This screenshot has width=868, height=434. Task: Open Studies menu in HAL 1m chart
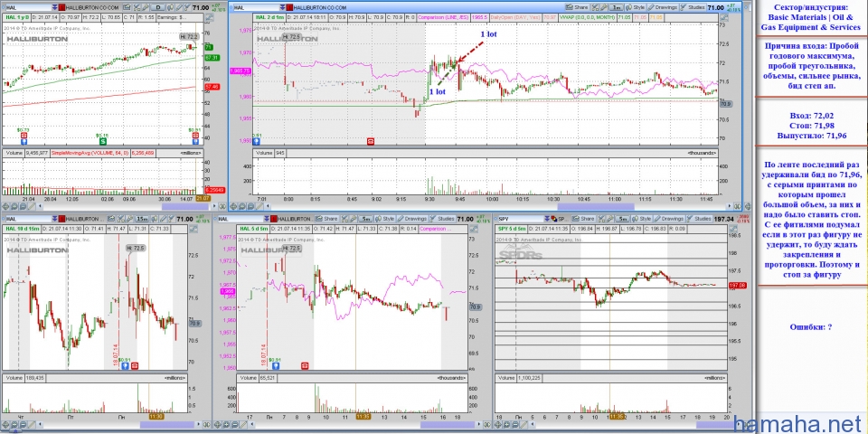click(x=692, y=7)
